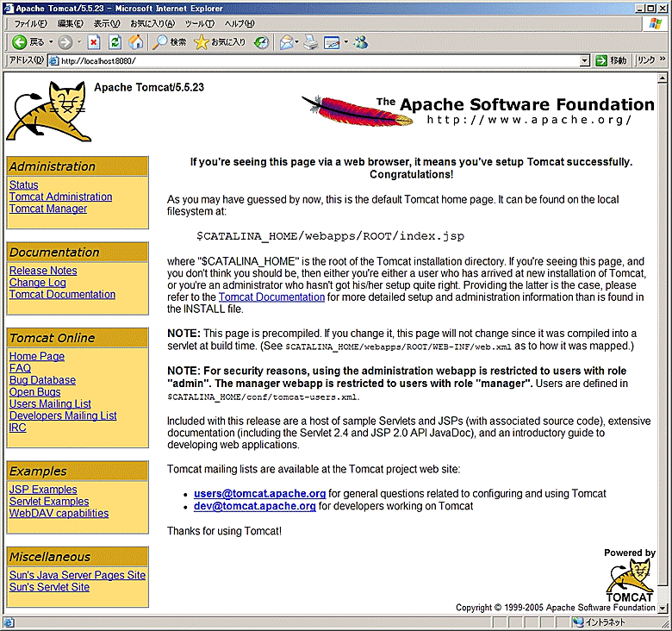Click the vertical scrollbar down arrow
This screenshot has width=672, height=631.
click(663, 609)
